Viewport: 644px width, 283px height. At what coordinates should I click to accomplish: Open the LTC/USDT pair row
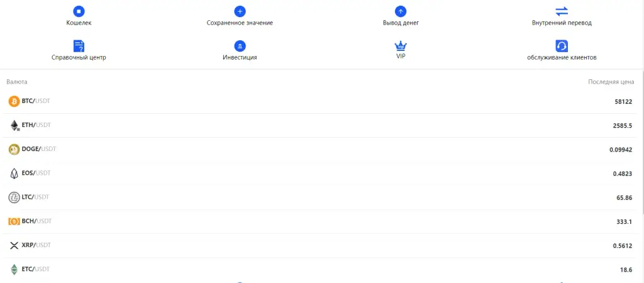[322, 197]
